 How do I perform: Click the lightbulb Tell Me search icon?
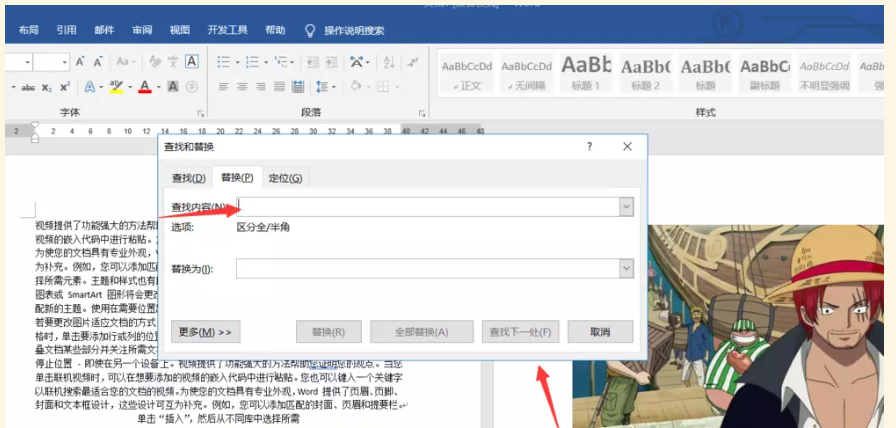[x=310, y=30]
